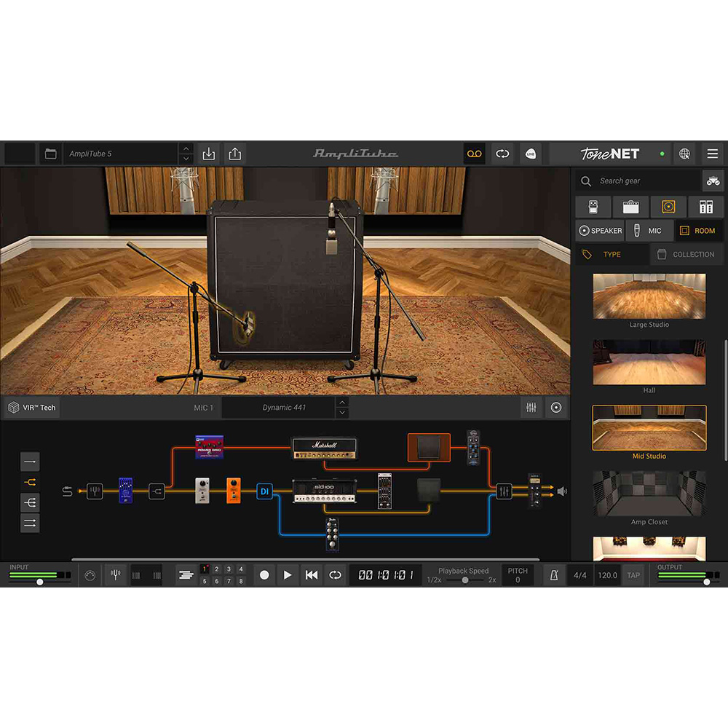The image size is (728, 728).
Task: Click the cabinet gear category icon
Action: coord(668,207)
